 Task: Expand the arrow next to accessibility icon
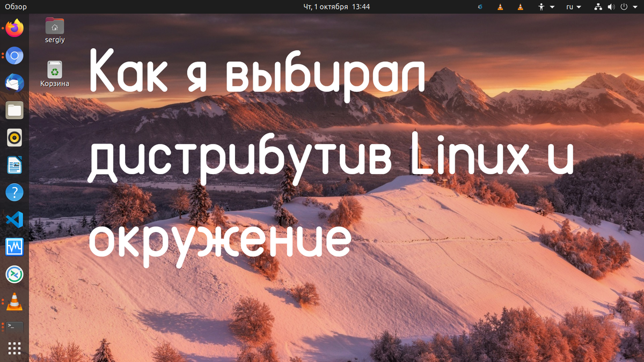click(551, 7)
